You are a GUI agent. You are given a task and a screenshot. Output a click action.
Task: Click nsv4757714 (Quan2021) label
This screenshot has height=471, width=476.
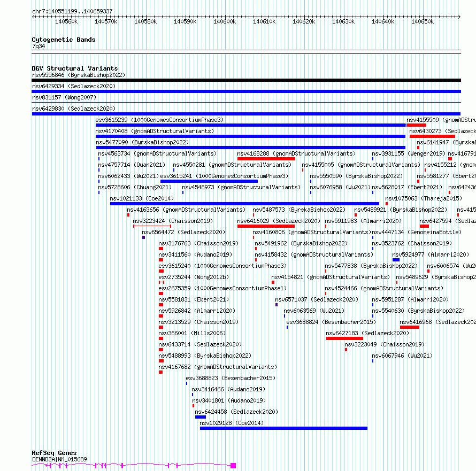pyautogui.click(x=132, y=165)
